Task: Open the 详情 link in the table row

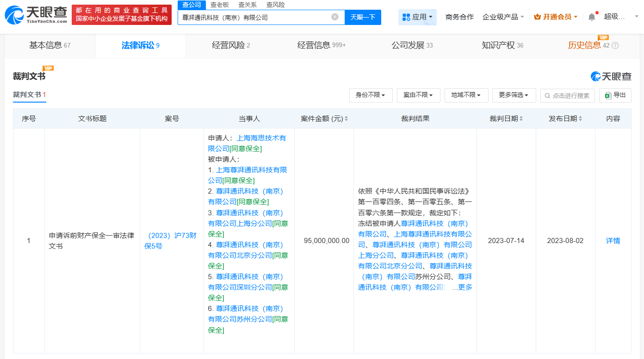Action: (613, 240)
